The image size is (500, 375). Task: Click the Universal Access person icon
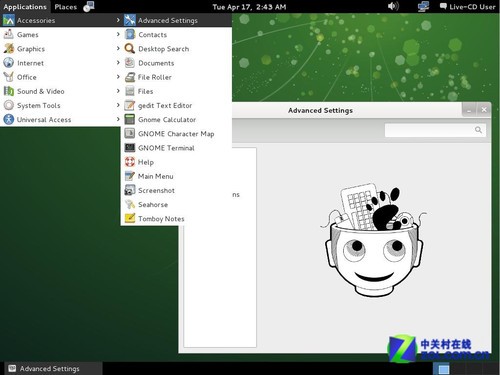pyautogui.click(x=9, y=119)
